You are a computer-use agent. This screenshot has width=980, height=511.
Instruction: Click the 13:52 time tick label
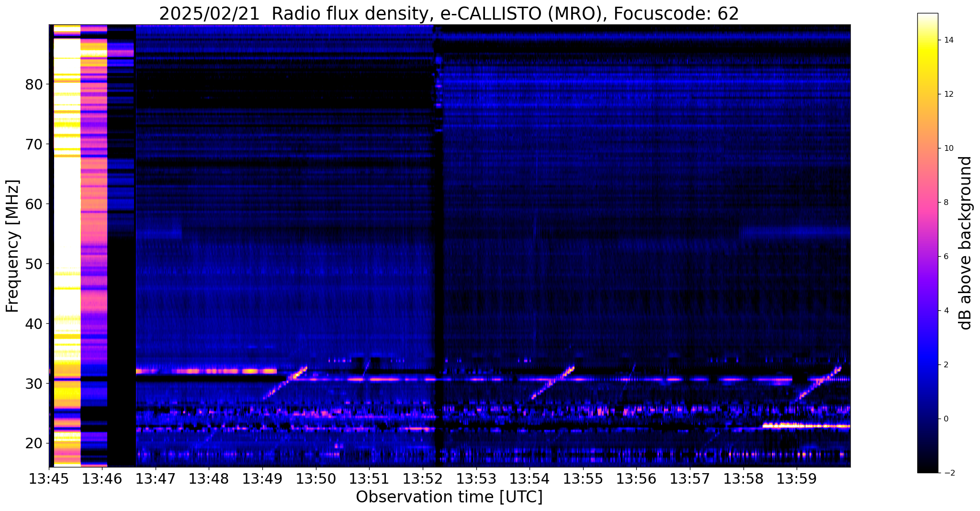click(x=423, y=478)
